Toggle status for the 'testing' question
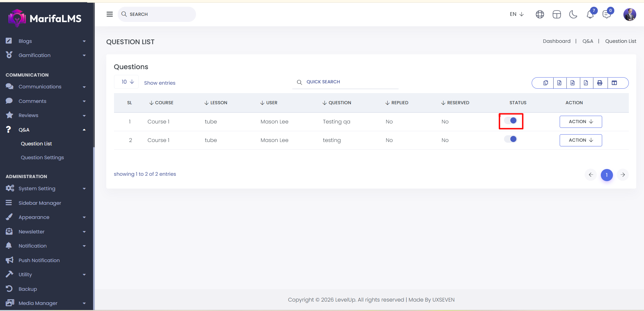The height and width of the screenshot is (311, 644). pos(511,139)
